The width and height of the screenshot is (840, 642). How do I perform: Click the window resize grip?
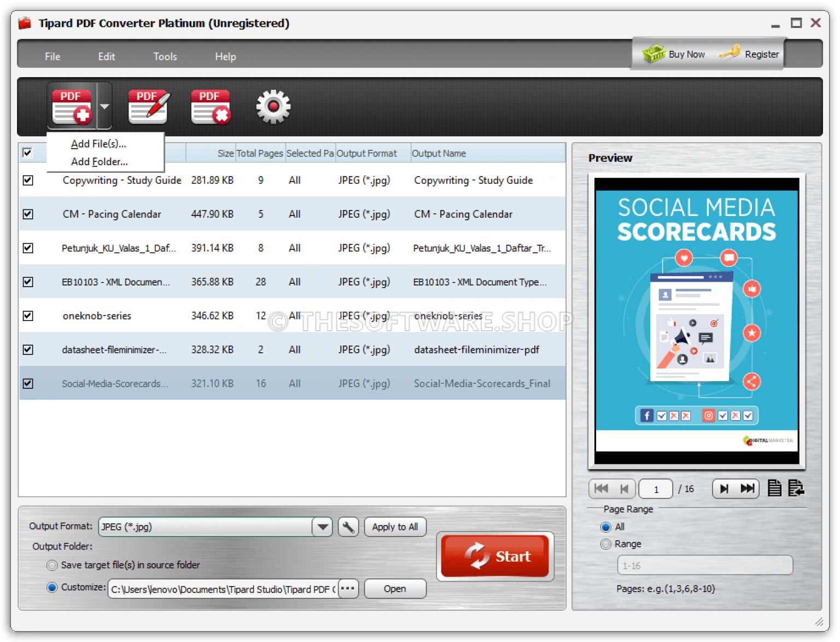[819, 622]
